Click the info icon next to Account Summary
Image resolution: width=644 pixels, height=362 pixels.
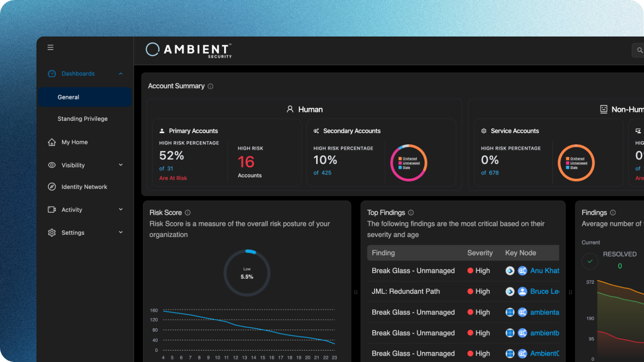point(210,87)
